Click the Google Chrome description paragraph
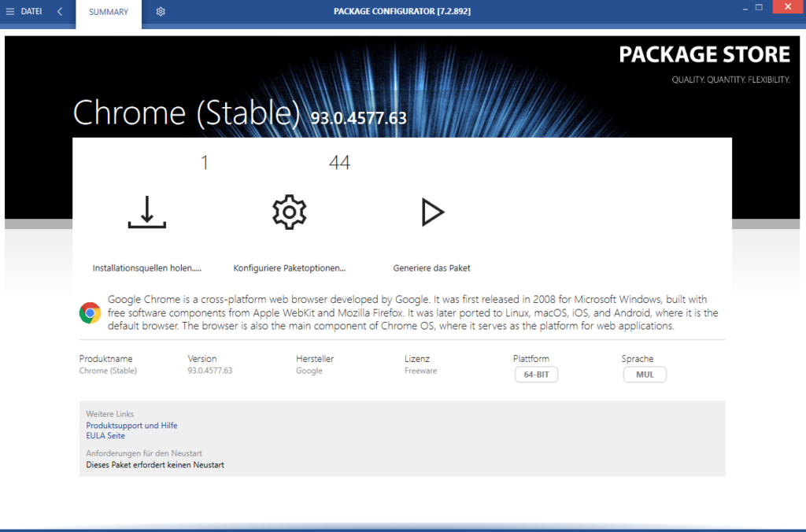 point(412,312)
